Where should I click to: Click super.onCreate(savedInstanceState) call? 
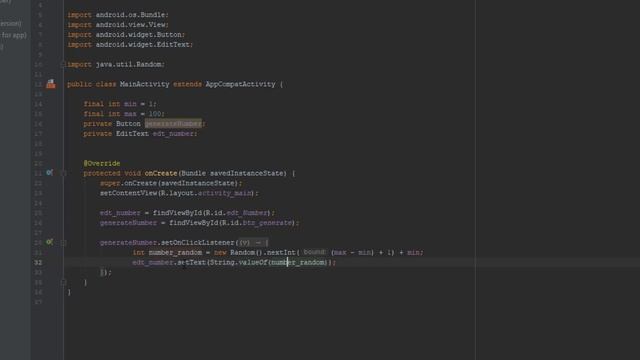tap(171, 183)
